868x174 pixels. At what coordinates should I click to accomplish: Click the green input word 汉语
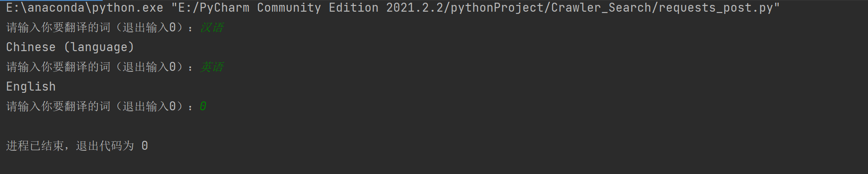(212, 28)
